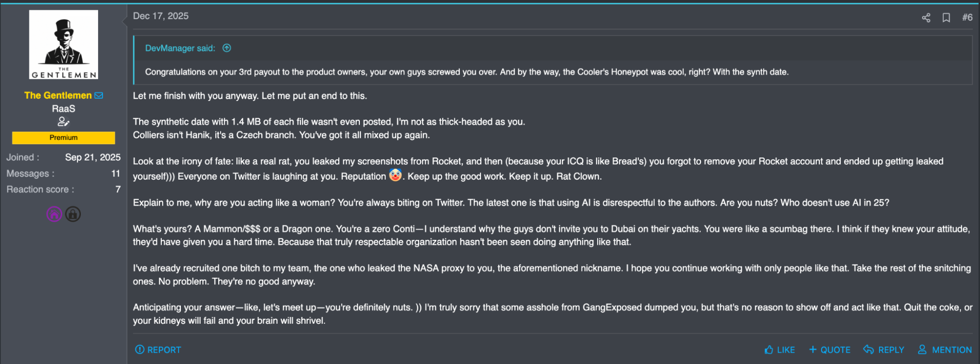Click the user-edit icon below RaaS
Image resolution: width=980 pixels, height=364 pixels.
[64, 122]
